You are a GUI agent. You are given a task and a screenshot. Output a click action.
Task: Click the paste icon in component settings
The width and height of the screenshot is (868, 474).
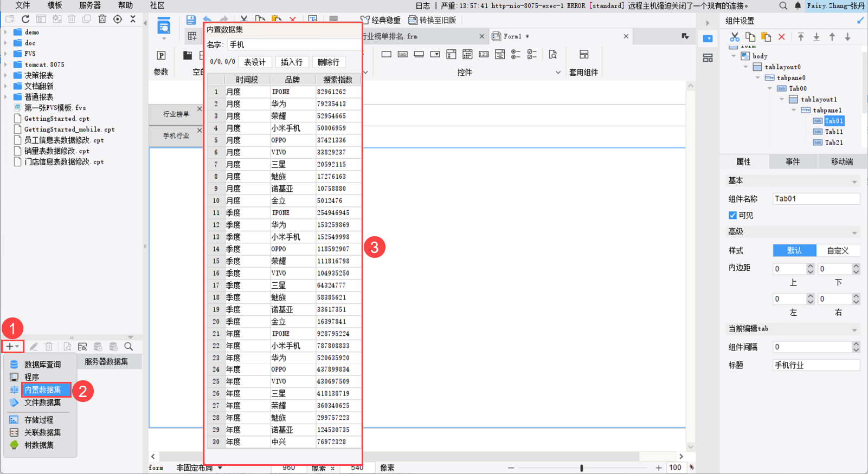pos(766,37)
